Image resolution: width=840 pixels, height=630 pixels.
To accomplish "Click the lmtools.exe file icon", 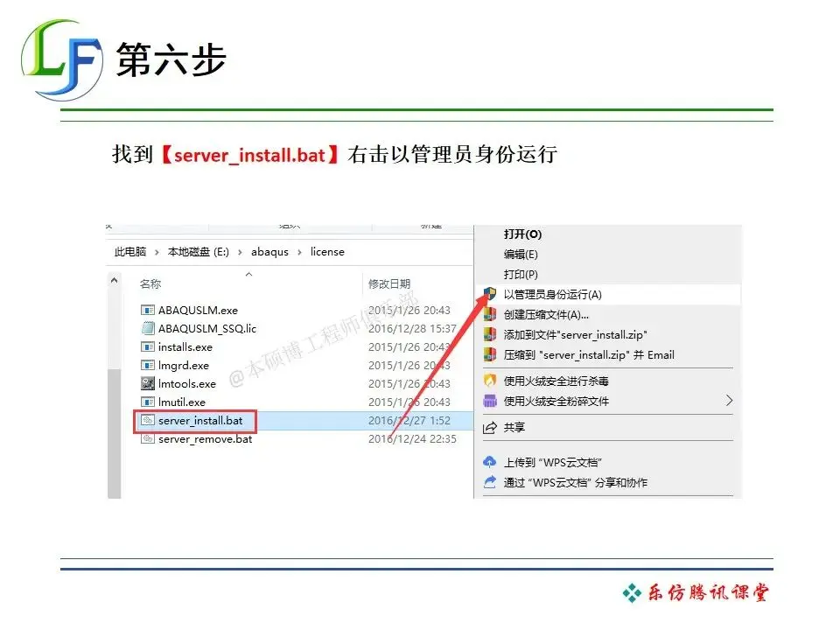I will click(x=148, y=384).
